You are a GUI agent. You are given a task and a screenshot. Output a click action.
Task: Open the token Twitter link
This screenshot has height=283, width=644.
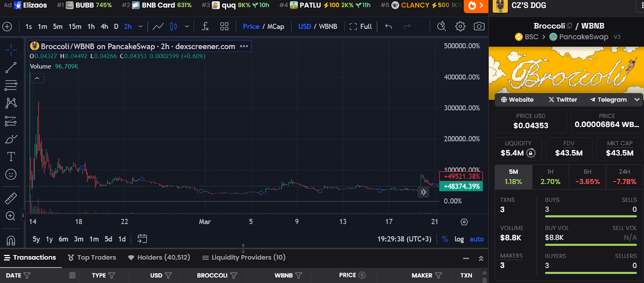click(563, 99)
